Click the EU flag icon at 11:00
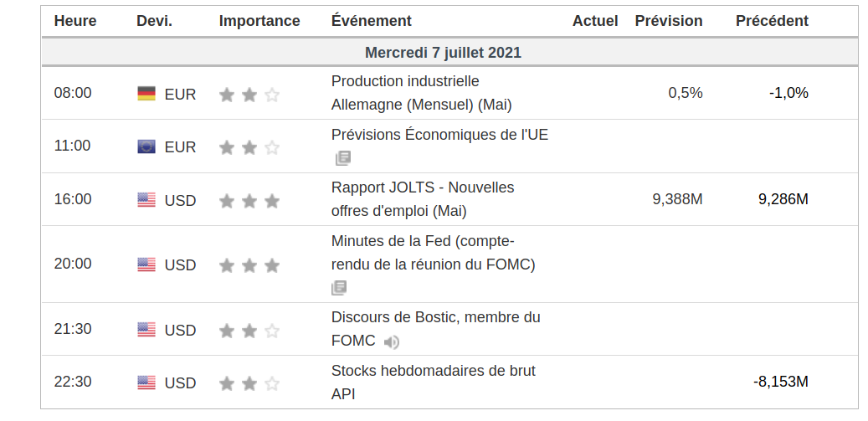 pos(146,146)
